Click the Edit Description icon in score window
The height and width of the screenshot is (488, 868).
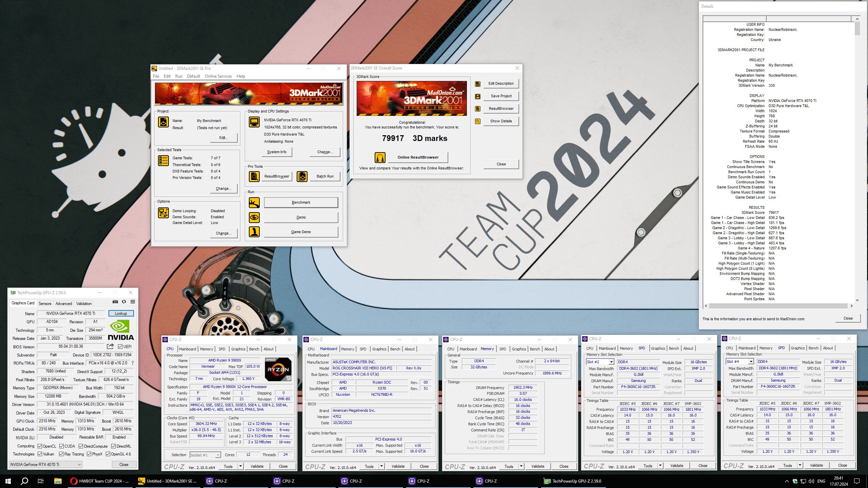pyautogui.click(x=478, y=84)
